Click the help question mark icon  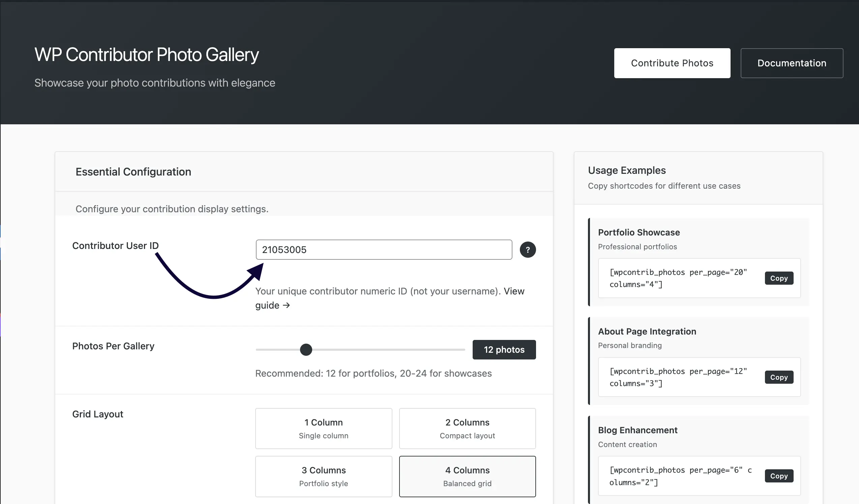[x=527, y=250]
